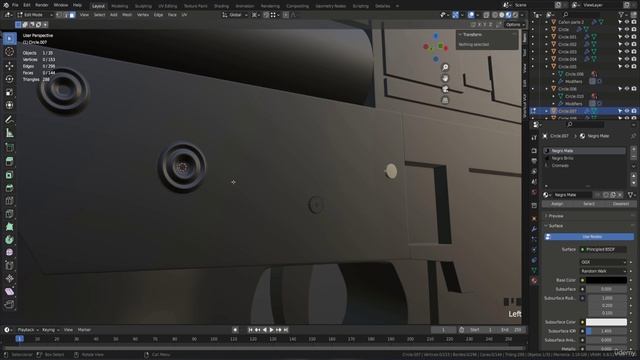Screen dimensions: 640x360
Task: Hide Circle.004 with its eye icon
Action: 627,59
